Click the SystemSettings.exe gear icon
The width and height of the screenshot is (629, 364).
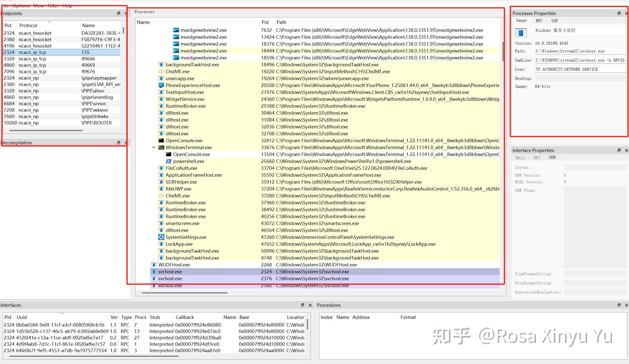pos(161,237)
